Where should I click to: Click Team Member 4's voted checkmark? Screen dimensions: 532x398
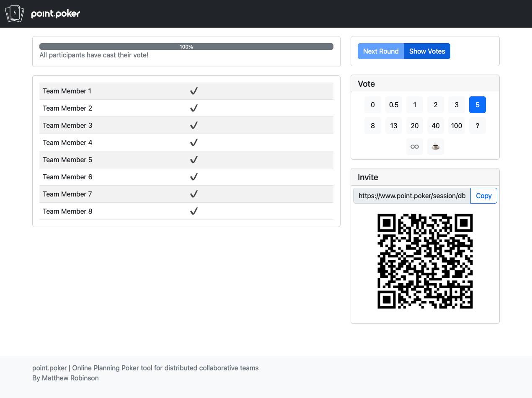(194, 142)
